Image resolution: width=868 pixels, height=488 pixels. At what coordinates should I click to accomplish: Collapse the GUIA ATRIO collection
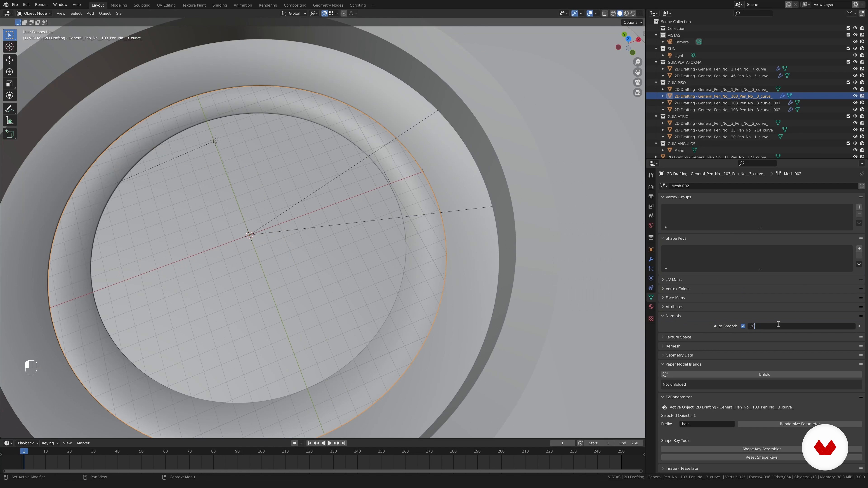click(x=656, y=117)
